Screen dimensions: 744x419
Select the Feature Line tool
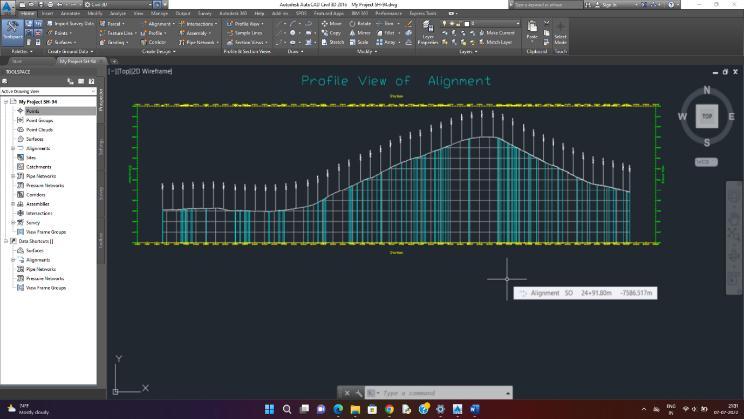pos(117,33)
